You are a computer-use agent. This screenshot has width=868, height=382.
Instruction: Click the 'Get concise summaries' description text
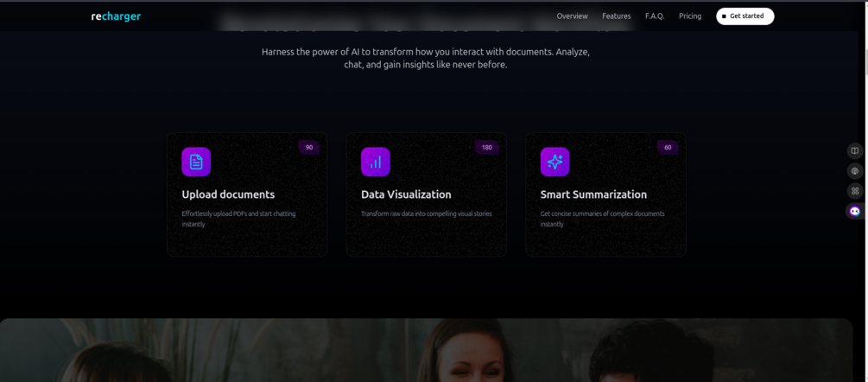point(602,219)
